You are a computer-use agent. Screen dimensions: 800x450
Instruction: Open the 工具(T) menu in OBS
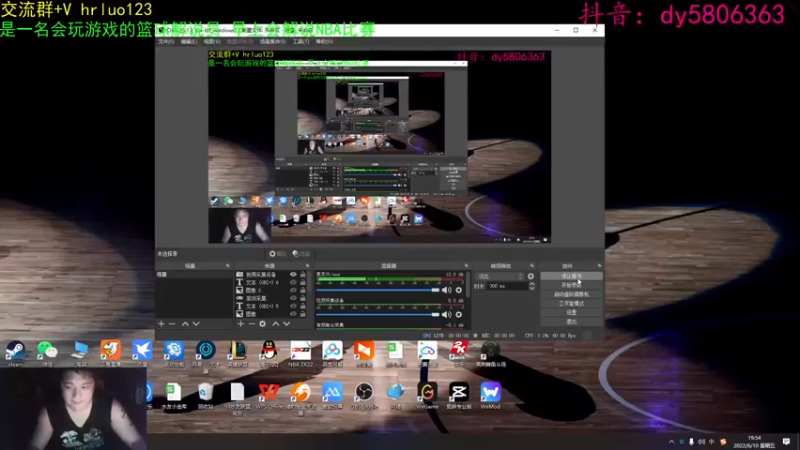click(x=301, y=41)
